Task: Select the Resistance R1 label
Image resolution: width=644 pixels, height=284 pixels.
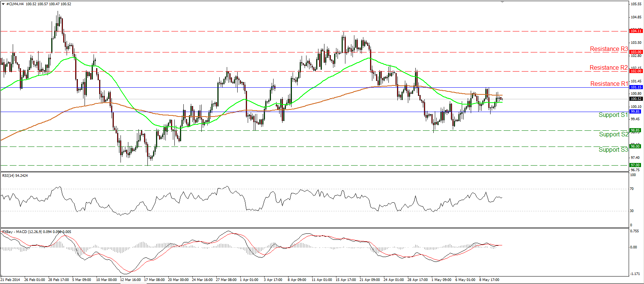Action: (609, 84)
